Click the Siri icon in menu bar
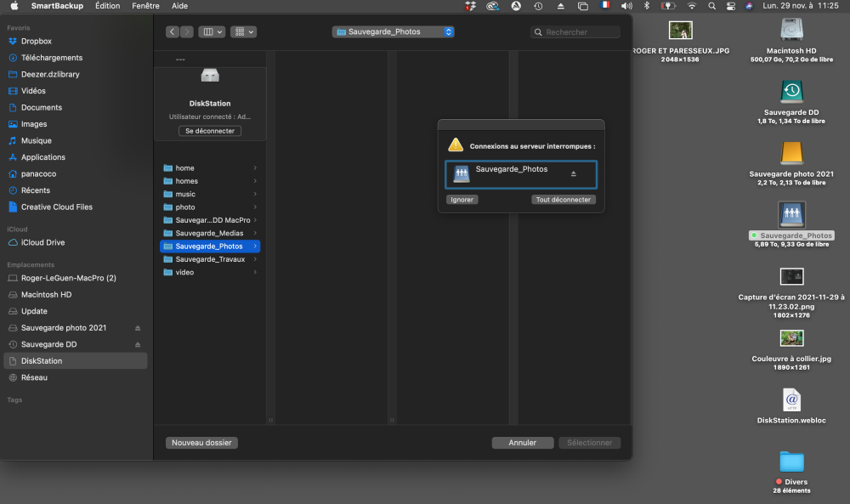 pos(749,6)
